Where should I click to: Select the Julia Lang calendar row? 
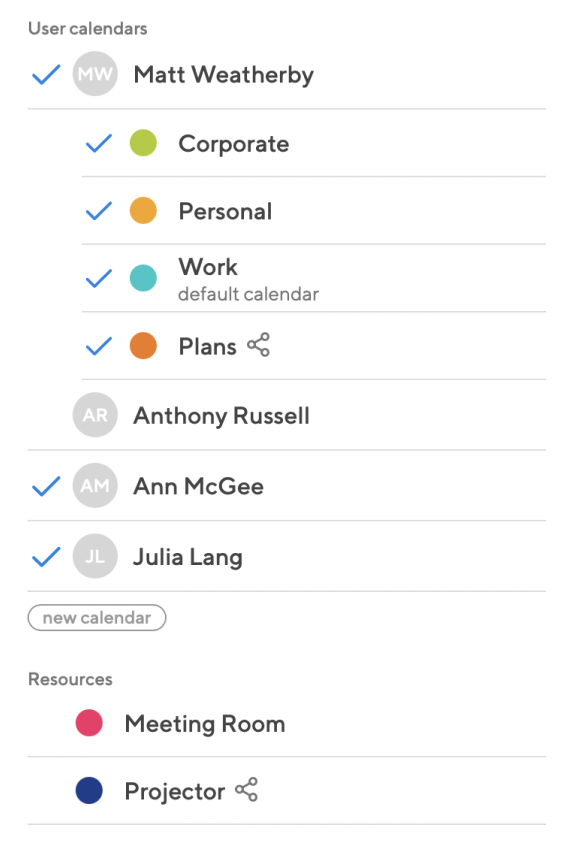click(x=287, y=556)
